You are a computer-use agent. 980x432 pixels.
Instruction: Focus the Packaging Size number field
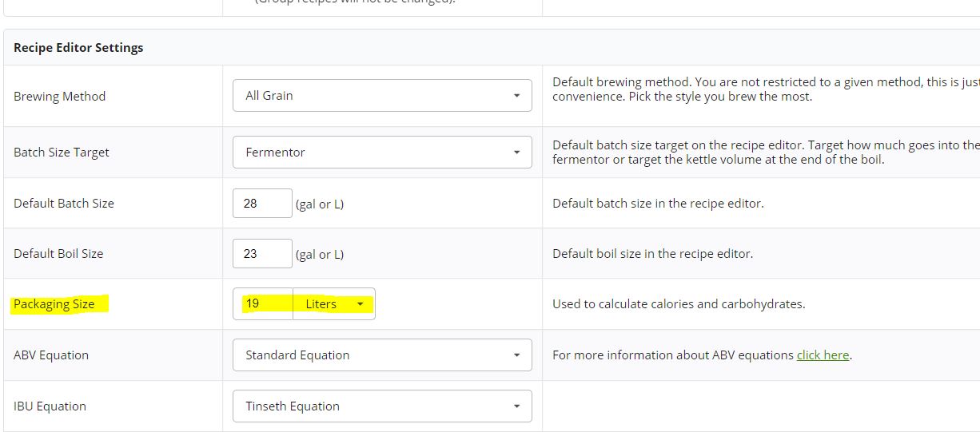tap(263, 304)
